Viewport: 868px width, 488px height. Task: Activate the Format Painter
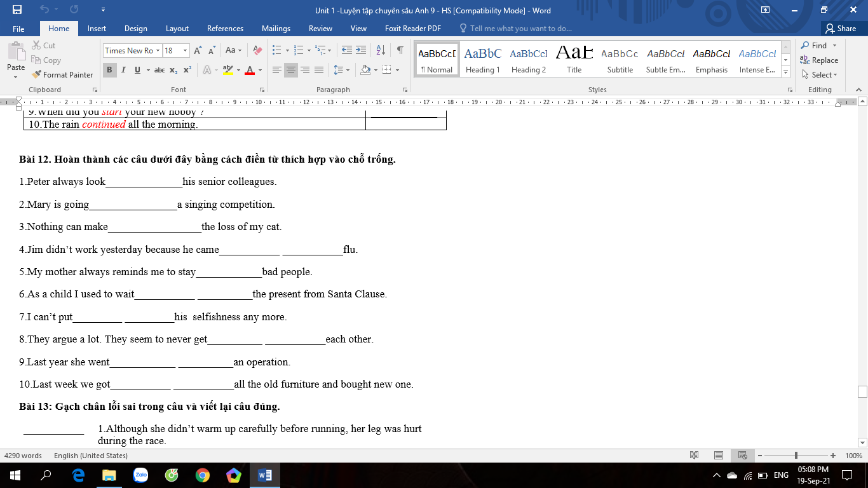click(x=62, y=75)
